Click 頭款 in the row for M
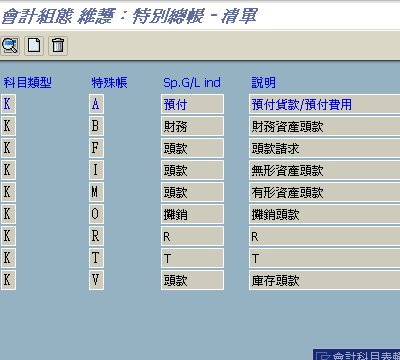 (192, 192)
